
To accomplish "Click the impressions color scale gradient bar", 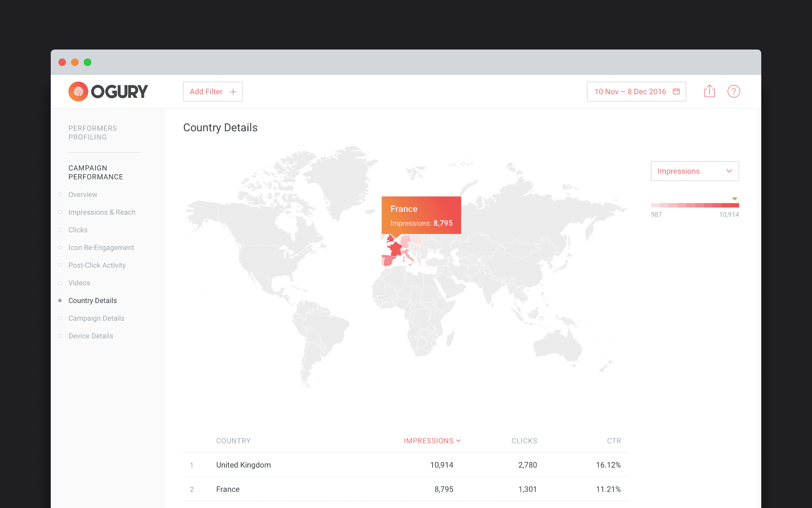I will pos(695,205).
